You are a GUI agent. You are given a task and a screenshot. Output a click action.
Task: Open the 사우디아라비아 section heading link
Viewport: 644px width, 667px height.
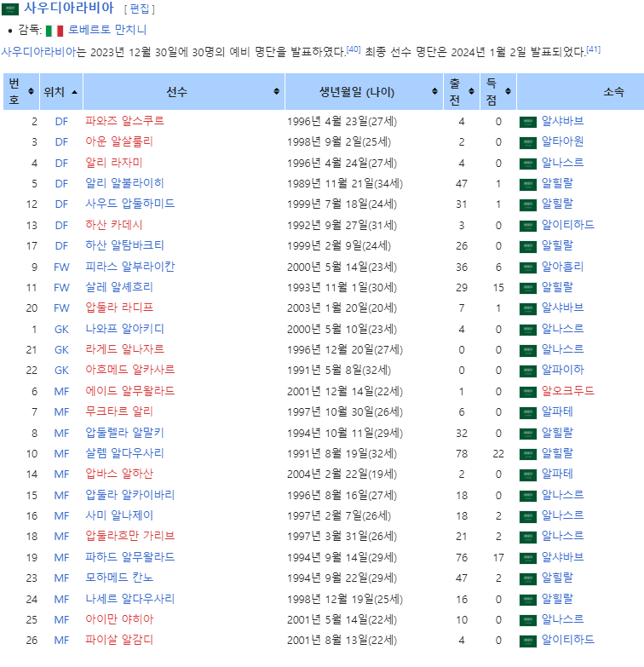tap(69, 8)
